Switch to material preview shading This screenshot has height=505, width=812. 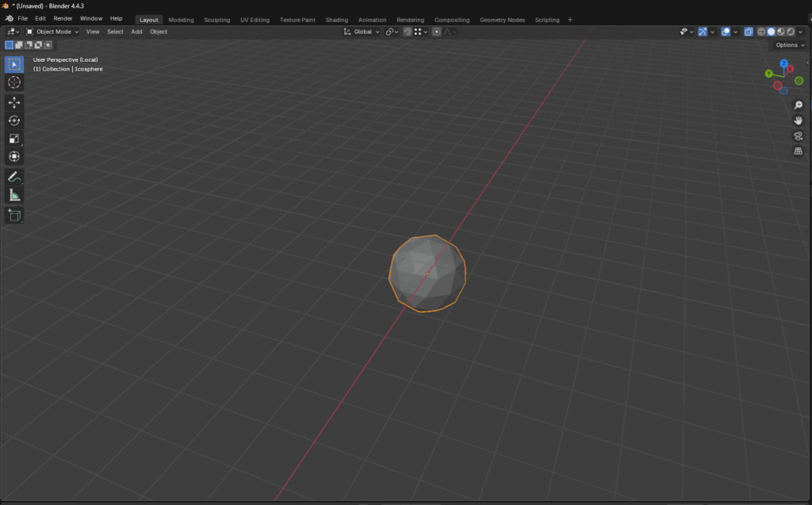tap(781, 32)
